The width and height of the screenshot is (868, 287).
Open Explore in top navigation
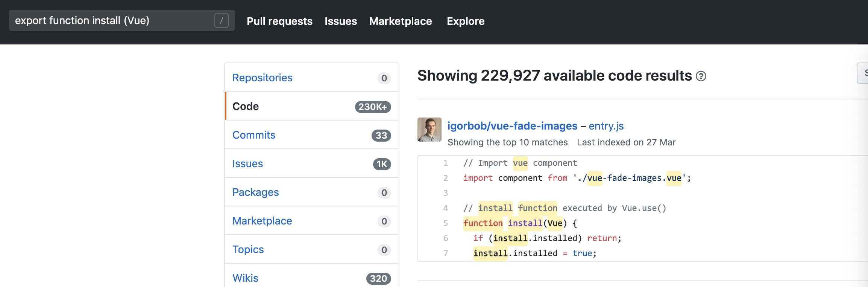(466, 21)
